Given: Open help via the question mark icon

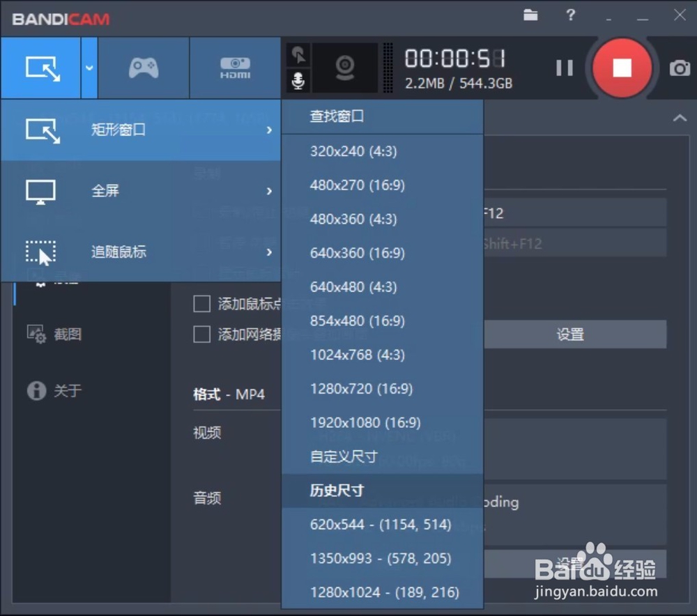Looking at the screenshot, I should (571, 15).
